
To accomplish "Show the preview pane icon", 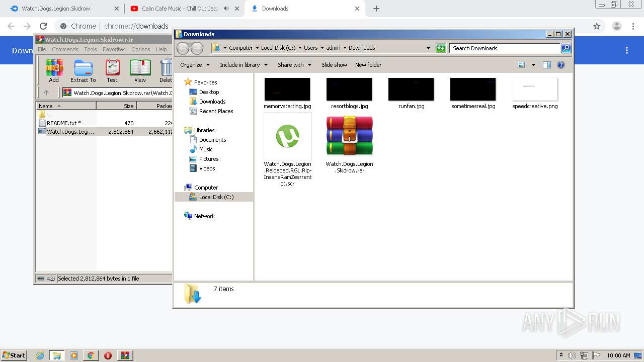I will [547, 65].
